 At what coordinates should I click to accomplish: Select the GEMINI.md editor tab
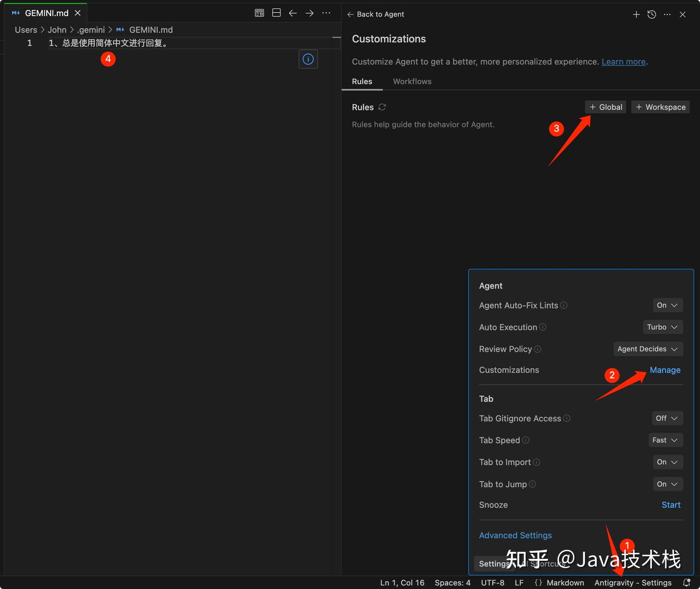point(45,13)
